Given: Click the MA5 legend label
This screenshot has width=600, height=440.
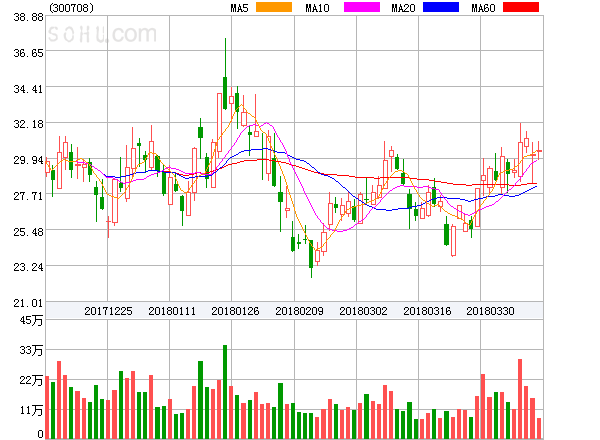Looking at the screenshot, I should pos(239,8).
